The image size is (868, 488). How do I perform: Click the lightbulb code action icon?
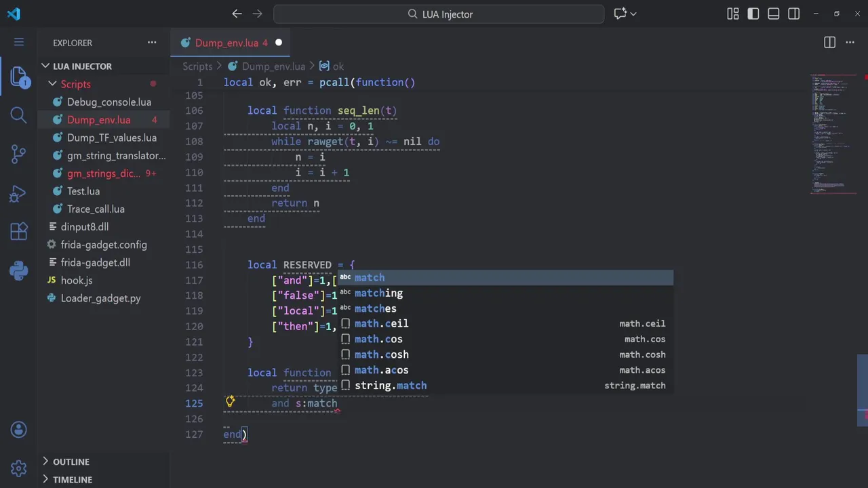point(231,402)
